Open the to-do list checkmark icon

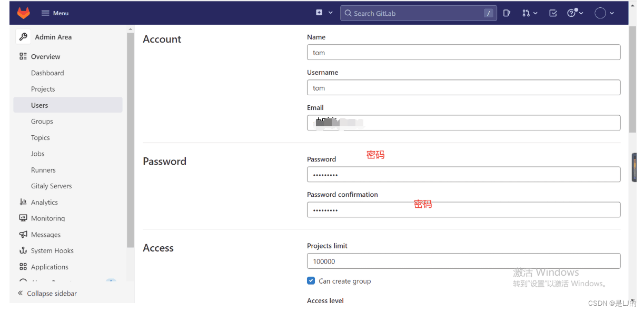[553, 13]
